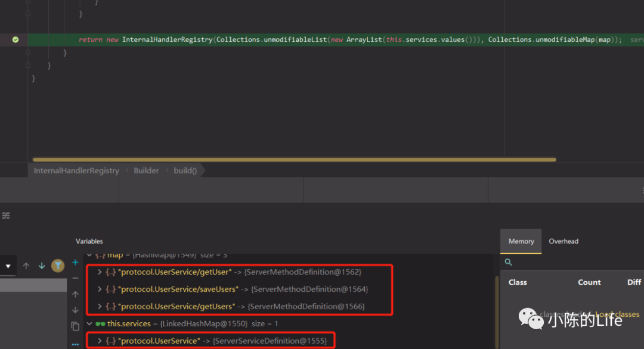Screen dimensions: 644x349
Task: Sort memory table by Count column
Action: 589,282
